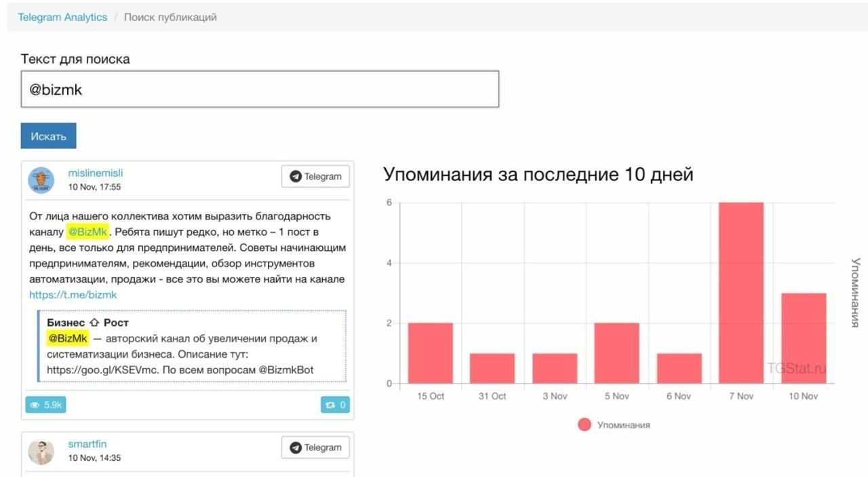This screenshot has width=868, height=477.
Task: Click the Искать search button
Action: coord(48,136)
